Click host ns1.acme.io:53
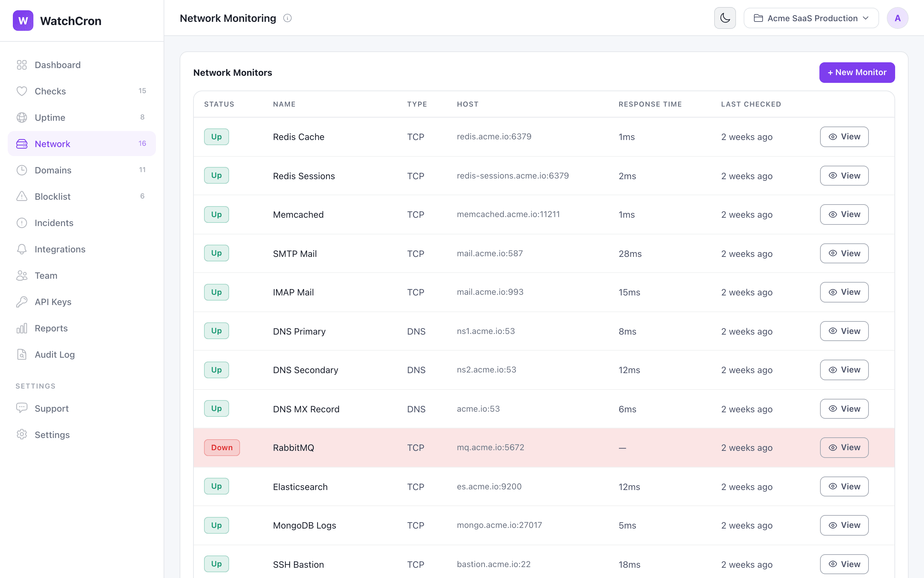 486,331
